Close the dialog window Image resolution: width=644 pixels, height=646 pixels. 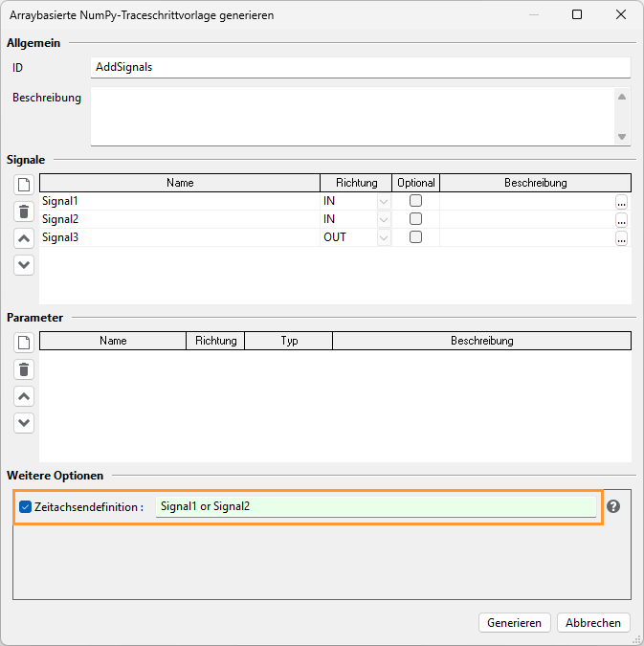[x=621, y=14]
